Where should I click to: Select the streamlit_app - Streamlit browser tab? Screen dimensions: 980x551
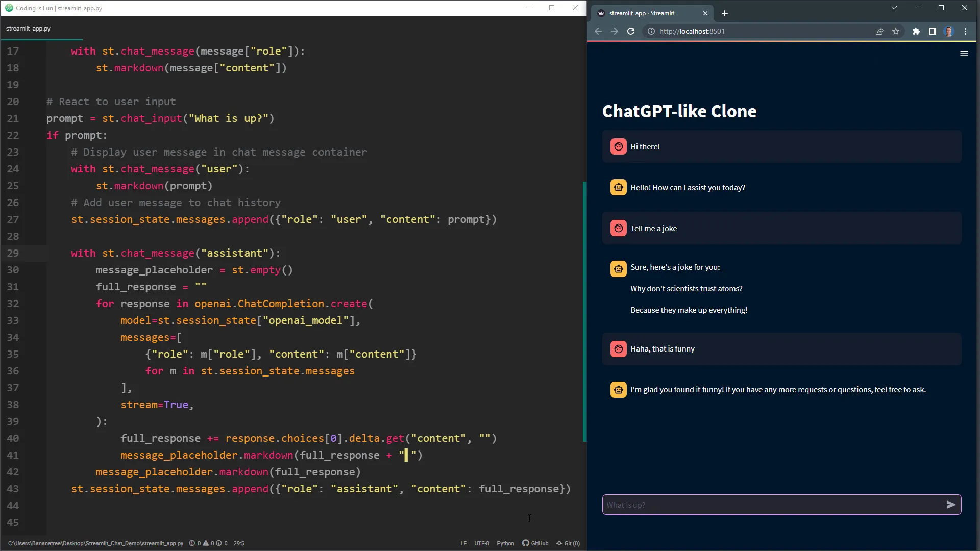click(642, 13)
